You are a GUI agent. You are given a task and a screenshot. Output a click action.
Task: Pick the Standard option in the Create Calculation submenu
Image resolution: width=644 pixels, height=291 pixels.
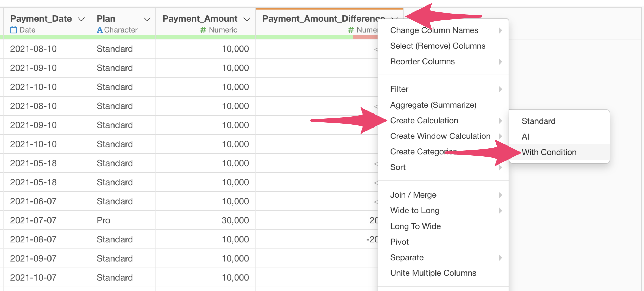pyautogui.click(x=538, y=121)
